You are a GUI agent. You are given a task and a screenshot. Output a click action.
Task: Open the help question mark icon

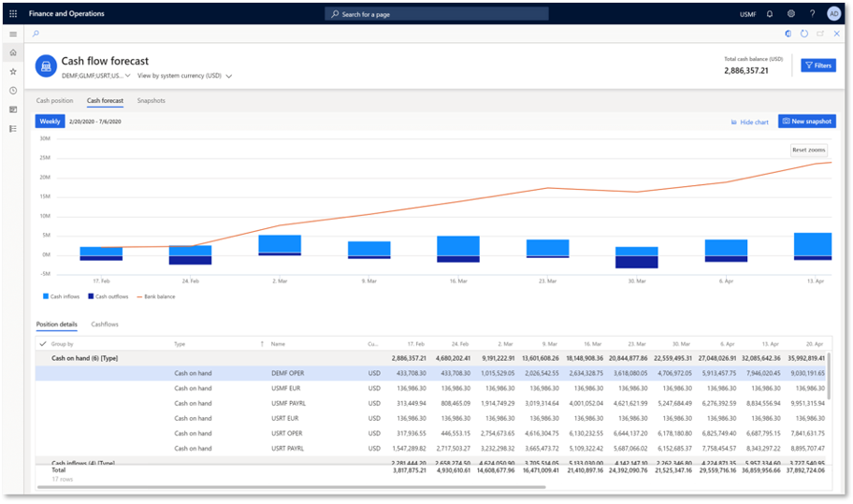coord(812,14)
